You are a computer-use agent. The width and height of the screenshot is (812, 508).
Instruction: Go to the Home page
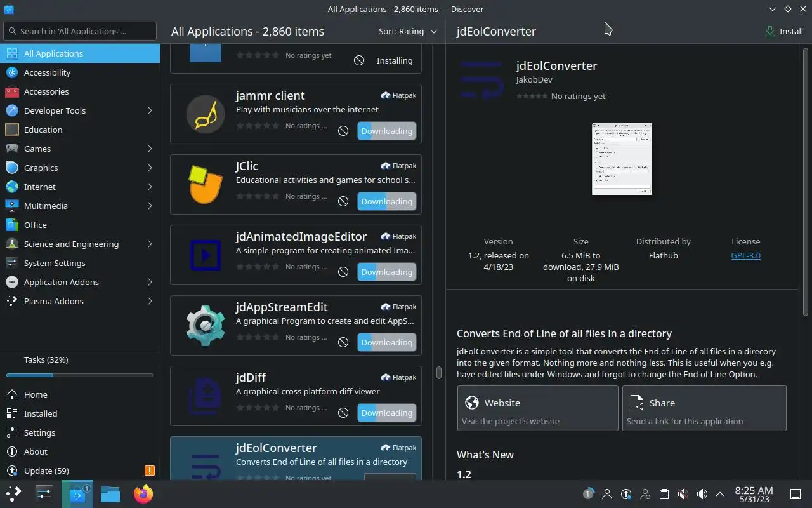tap(80, 394)
